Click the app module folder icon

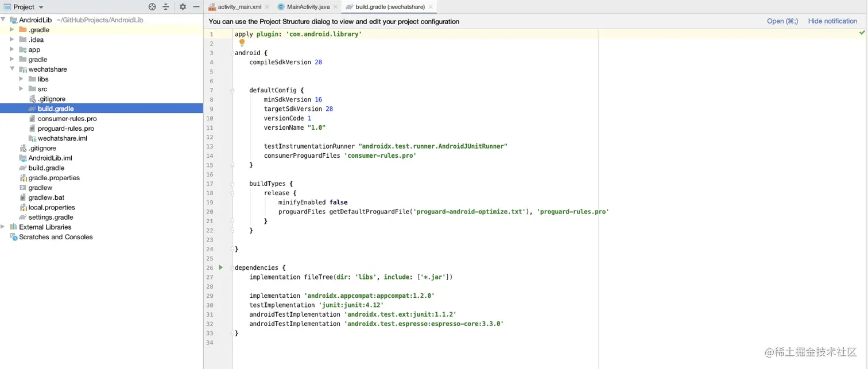23,49
